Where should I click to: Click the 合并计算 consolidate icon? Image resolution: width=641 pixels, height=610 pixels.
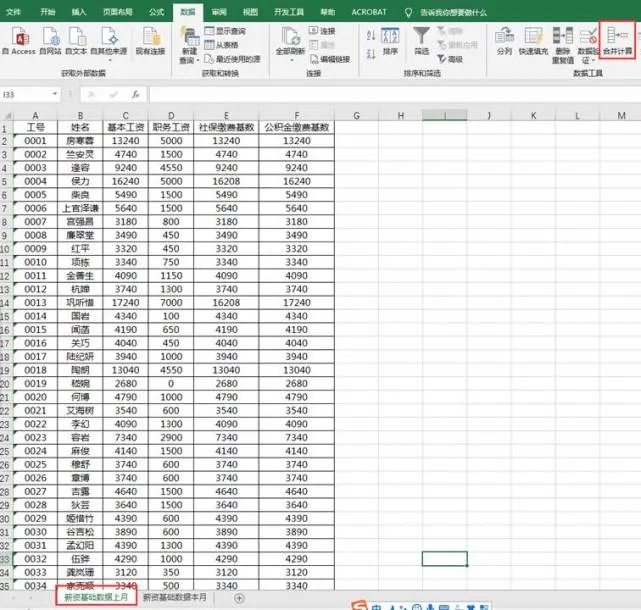click(x=618, y=41)
